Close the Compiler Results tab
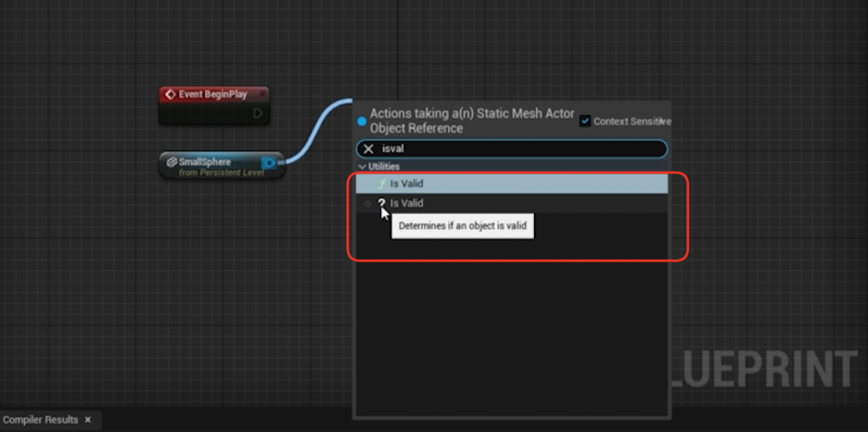 click(x=87, y=420)
